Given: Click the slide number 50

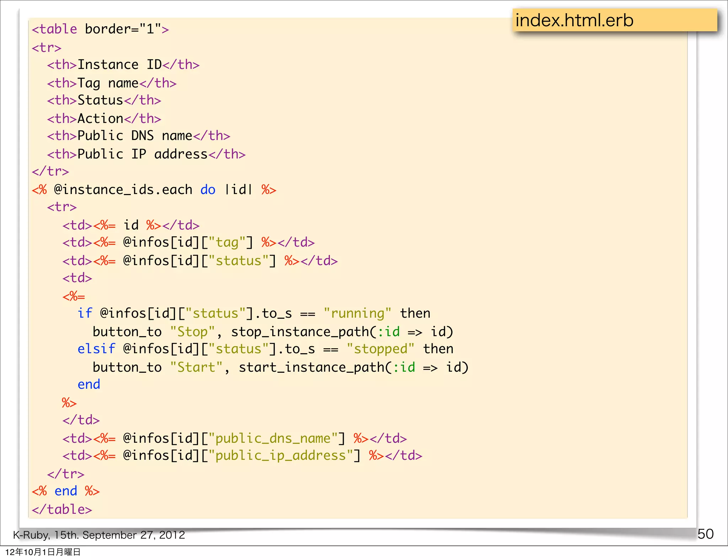Looking at the screenshot, I should click(x=706, y=534).
